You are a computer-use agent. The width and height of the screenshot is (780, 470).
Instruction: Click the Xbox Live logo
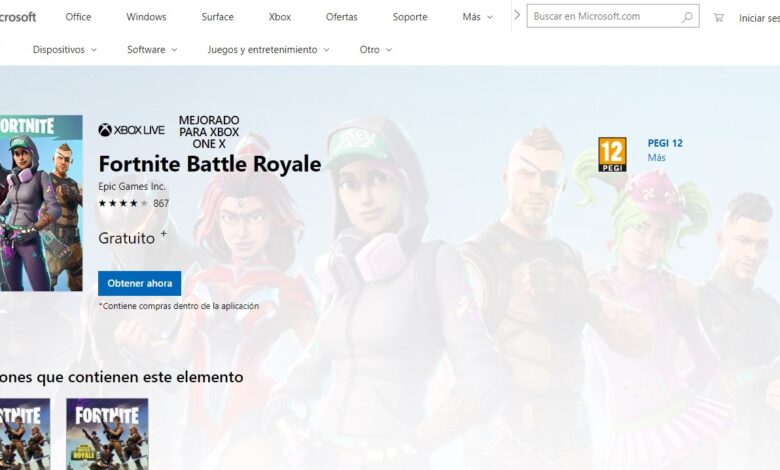[131, 130]
